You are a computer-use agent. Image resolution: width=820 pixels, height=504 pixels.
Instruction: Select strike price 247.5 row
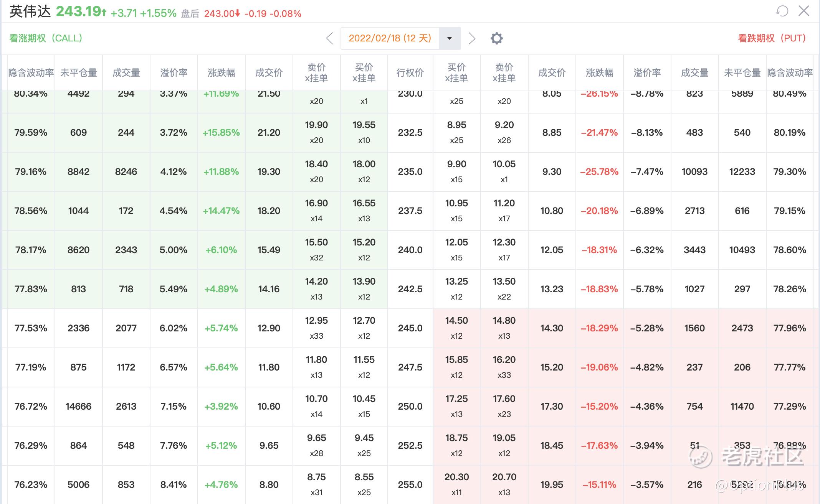410,367
